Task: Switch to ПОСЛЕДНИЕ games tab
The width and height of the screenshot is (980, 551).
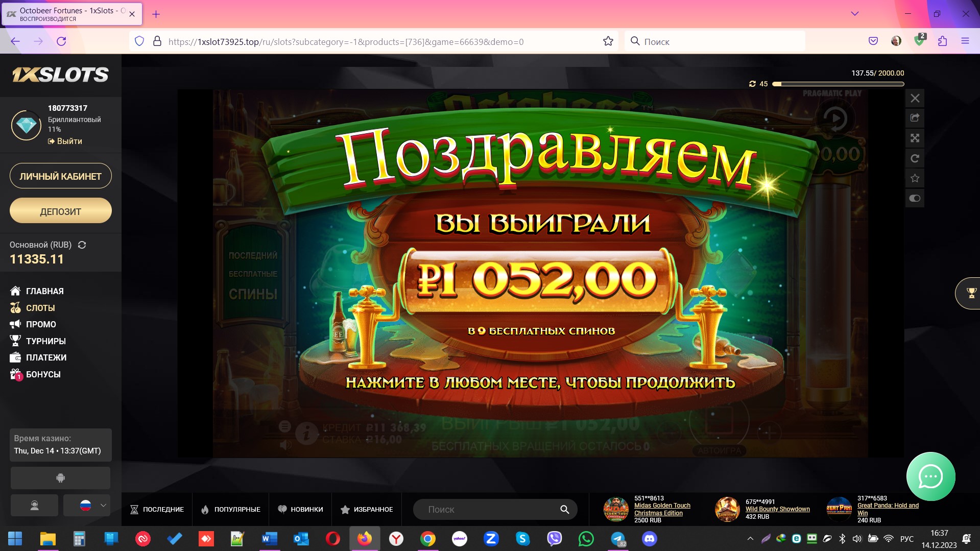Action: [157, 510]
